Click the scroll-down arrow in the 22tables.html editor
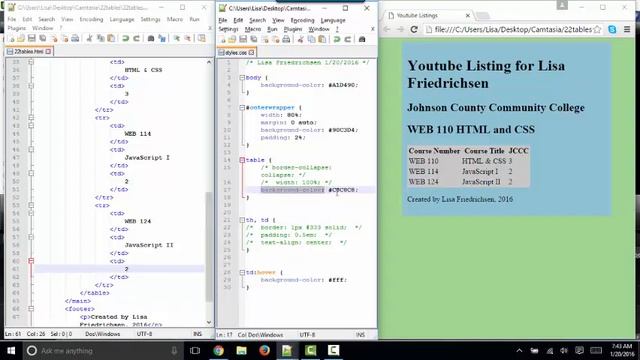Screen dimensions: 640x360 tap(209, 322)
